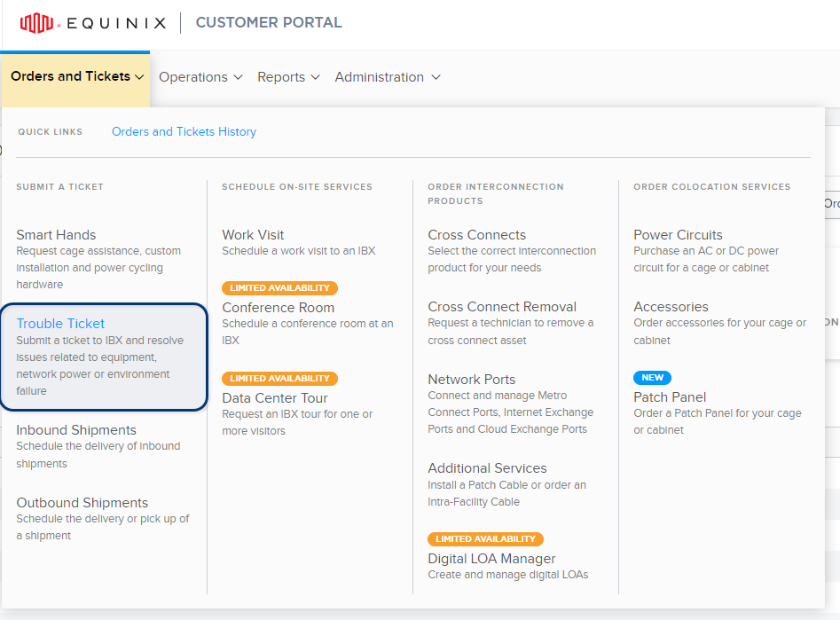Open Network Ports option
Image resolution: width=840 pixels, height=620 pixels.
coord(471,380)
